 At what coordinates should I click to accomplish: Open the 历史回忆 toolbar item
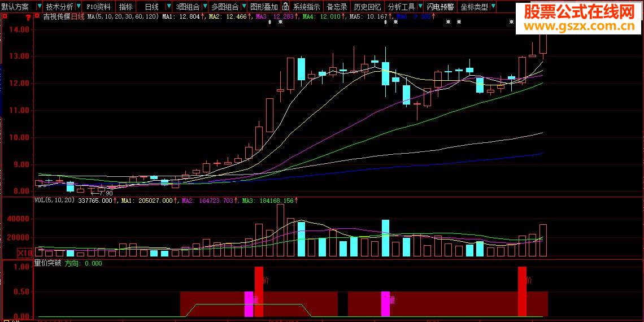pyautogui.click(x=367, y=7)
